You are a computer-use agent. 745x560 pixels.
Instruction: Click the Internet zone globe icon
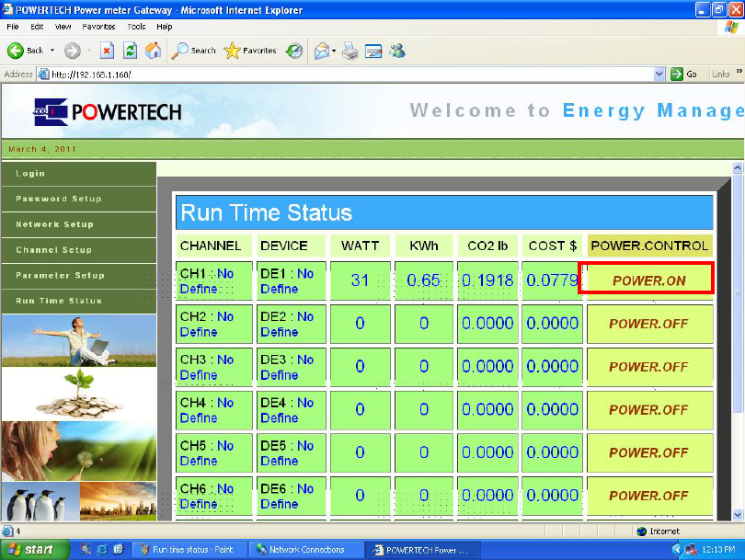coord(641,531)
